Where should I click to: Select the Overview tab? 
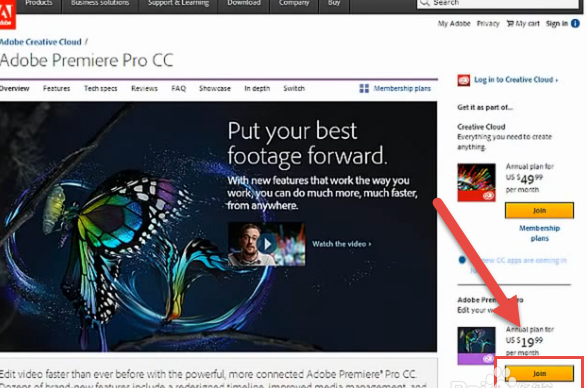pyautogui.click(x=15, y=88)
